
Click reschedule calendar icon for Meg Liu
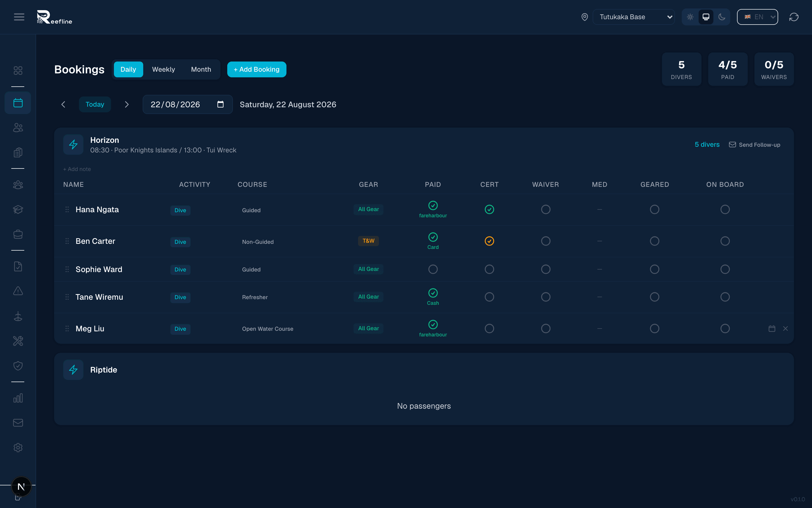772,329
